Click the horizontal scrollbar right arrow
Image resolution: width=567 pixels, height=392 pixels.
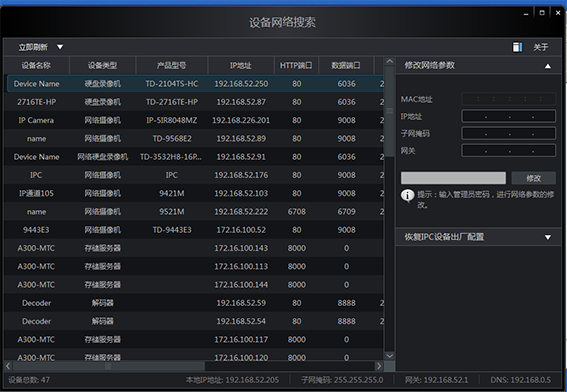379,366
